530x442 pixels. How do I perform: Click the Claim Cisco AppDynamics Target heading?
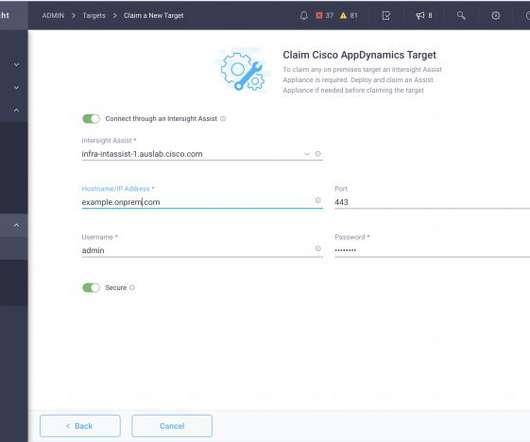point(359,55)
